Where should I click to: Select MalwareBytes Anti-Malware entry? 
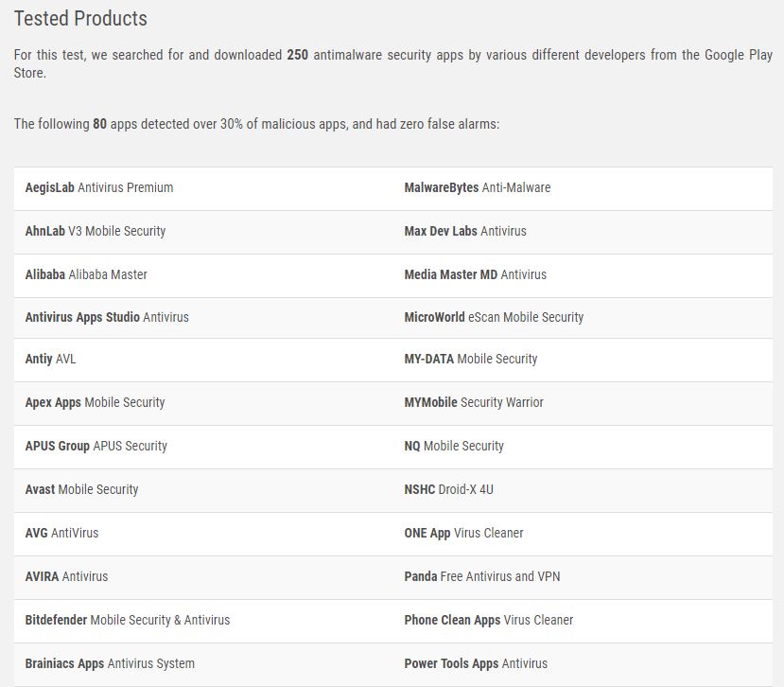point(477,187)
